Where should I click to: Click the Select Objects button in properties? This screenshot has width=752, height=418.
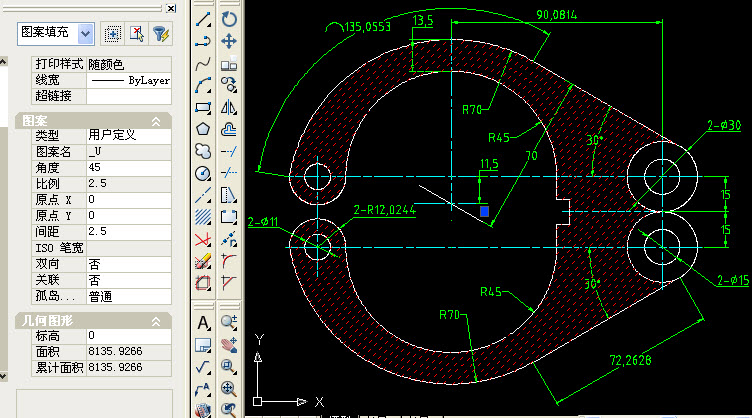point(137,34)
